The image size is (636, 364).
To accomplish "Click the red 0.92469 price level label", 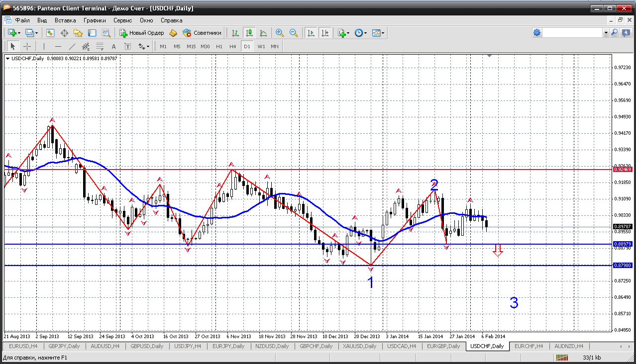I will [623, 170].
